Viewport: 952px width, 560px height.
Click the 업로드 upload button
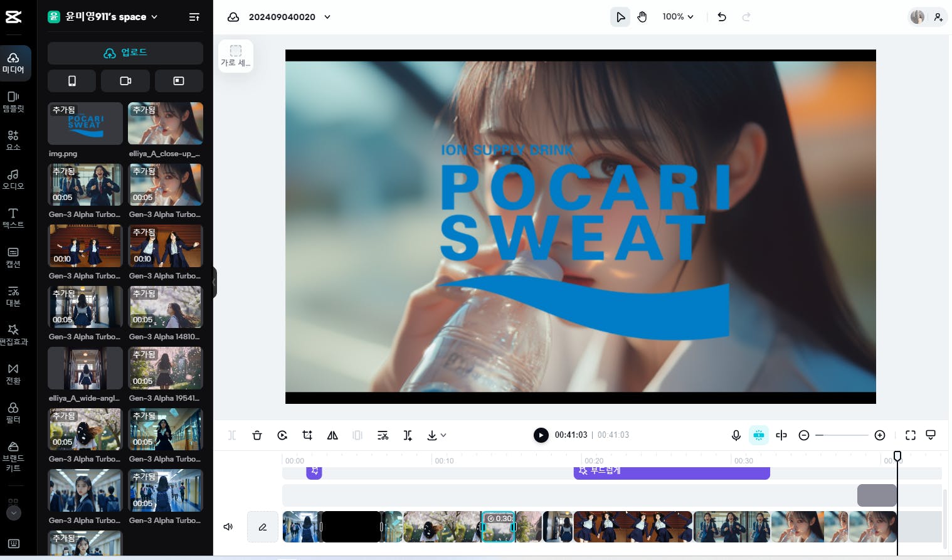125,53
